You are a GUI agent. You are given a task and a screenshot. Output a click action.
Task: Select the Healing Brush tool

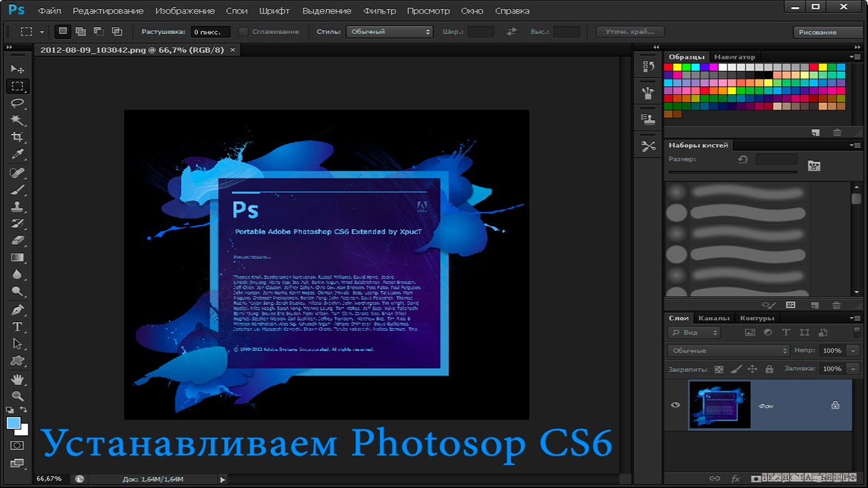click(x=18, y=173)
